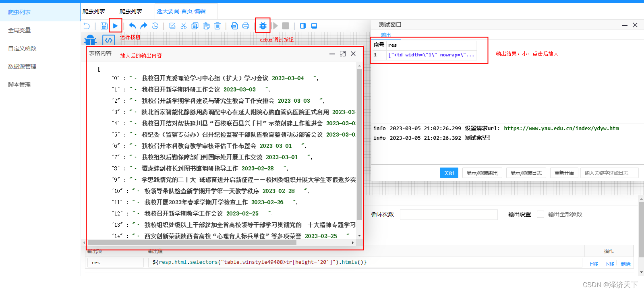Select the 输出 tab in test window
This screenshot has width=644, height=292.
pyautogui.click(x=386, y=35)
